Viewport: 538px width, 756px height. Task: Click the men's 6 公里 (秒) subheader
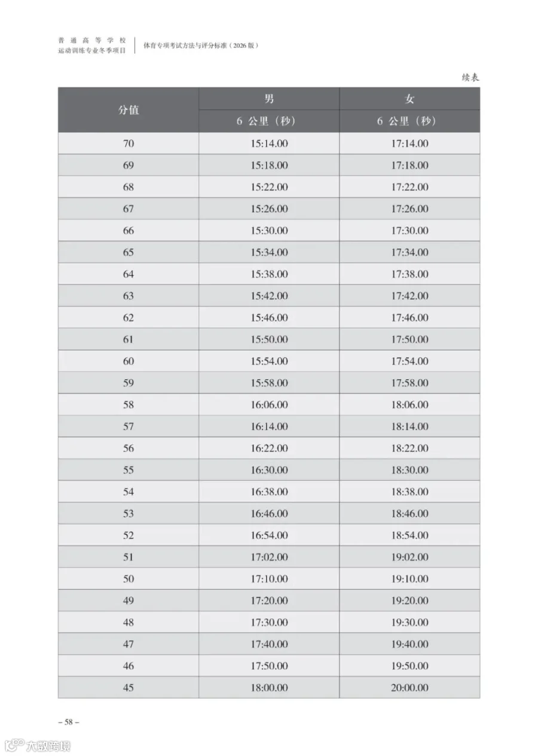[269, 121]
